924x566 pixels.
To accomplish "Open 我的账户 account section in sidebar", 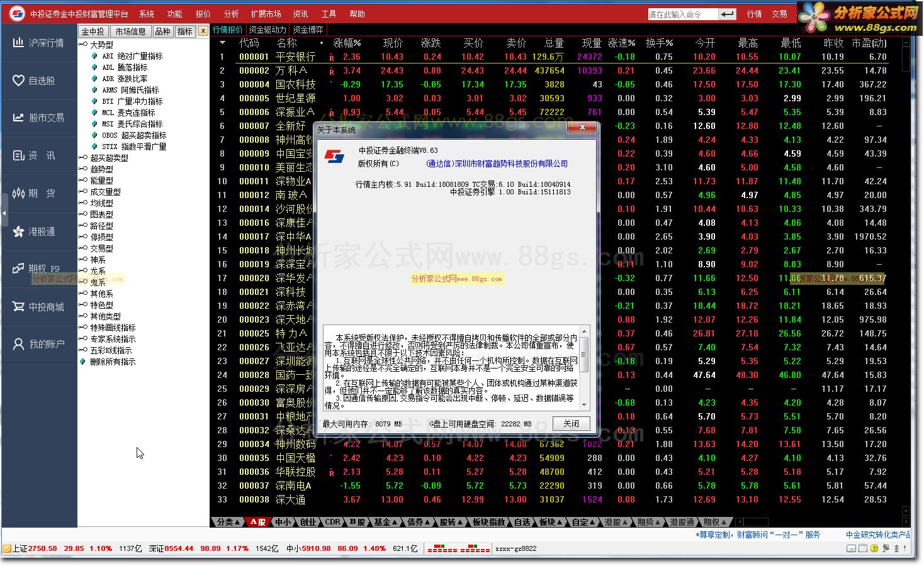I will pos(39,344).
